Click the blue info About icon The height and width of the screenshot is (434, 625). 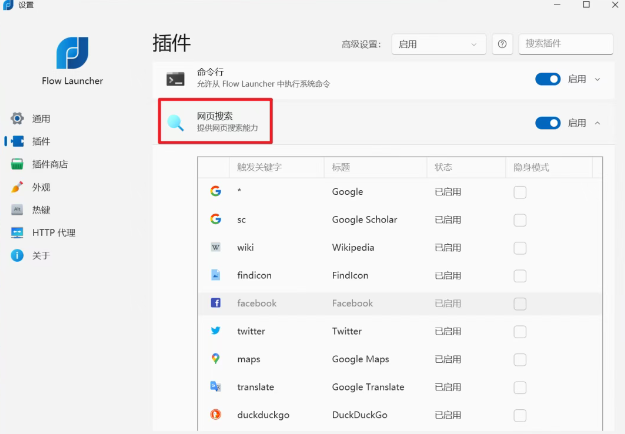click(17, 255)
